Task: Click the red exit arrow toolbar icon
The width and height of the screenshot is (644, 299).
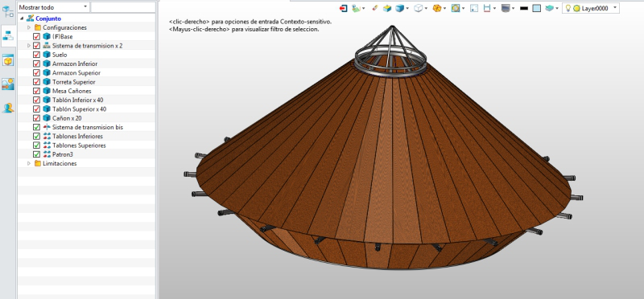Action: click(344, 8)
